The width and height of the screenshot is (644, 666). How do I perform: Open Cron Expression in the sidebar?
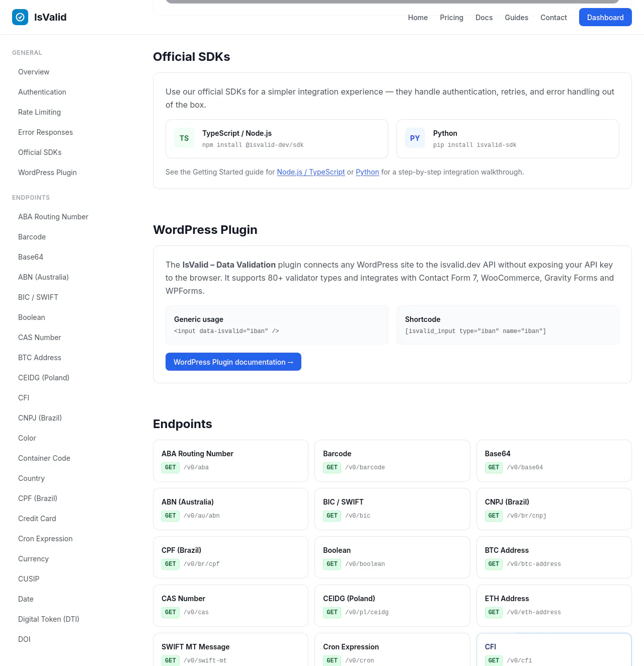tap(45, 539)
